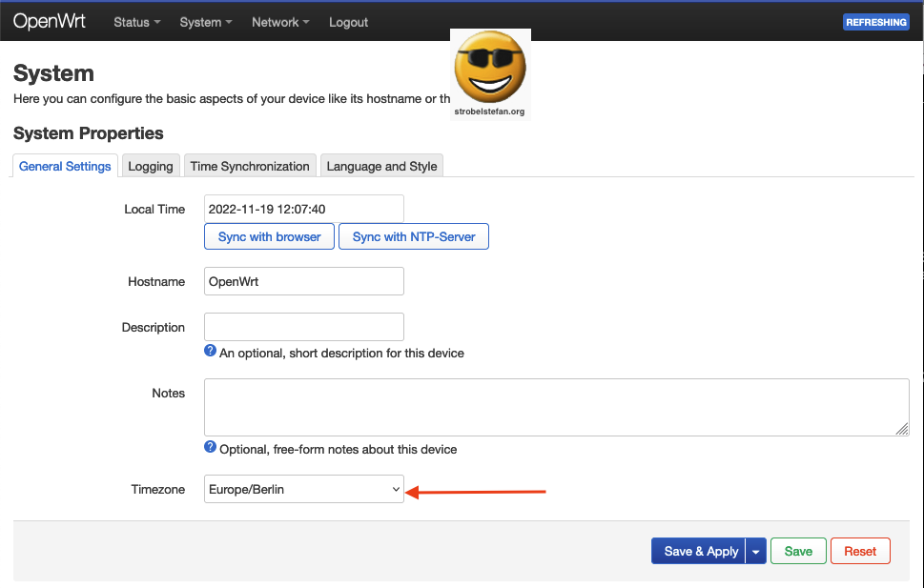Screen dimensions: 924x588
Task: Click the Refreshing status badge
Action: point(875,22)
